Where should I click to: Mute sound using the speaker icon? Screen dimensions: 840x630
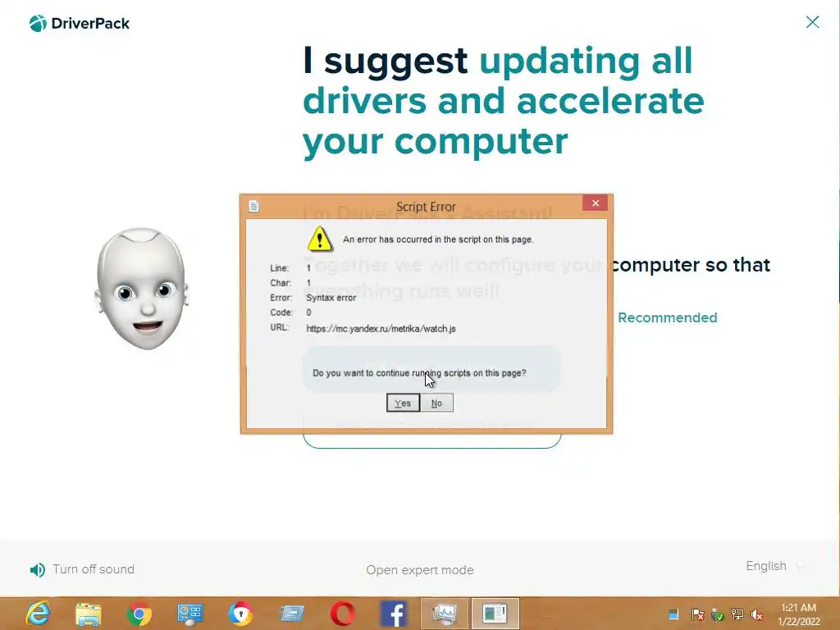(x=38, y=570)
